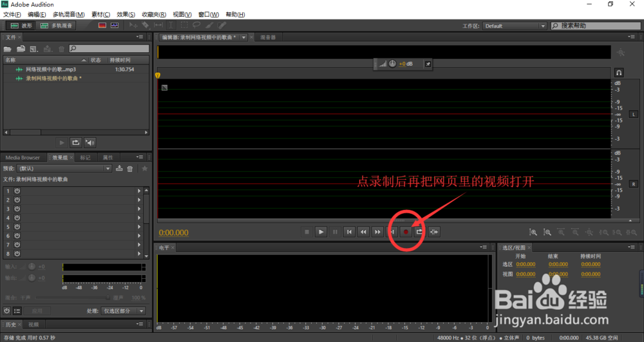Click the effects rack 输出 gain knob
Viewport: 644px width, 342px height.
tap(32, 278)
